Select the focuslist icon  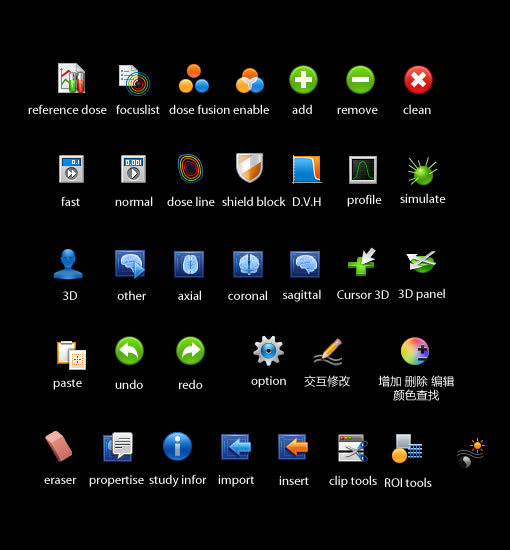134,80
